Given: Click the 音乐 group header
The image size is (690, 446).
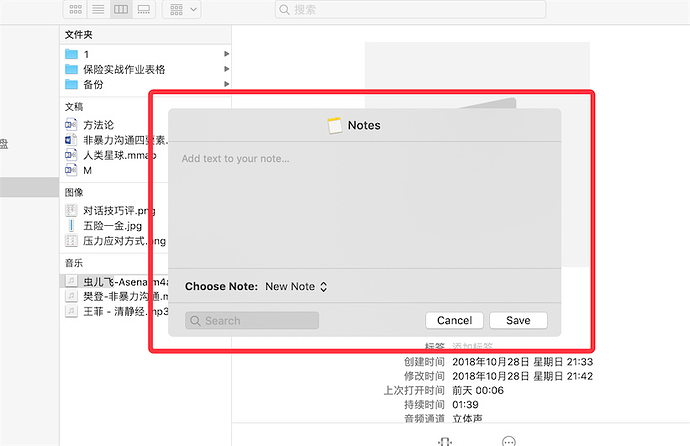Looking at the screenshot, I should pyautogui.click(x=74, y=263).
